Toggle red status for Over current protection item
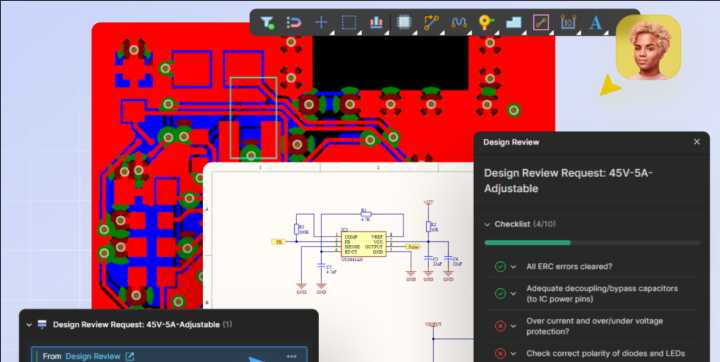Screen dimensions: 720x362 tap(500, 326)
